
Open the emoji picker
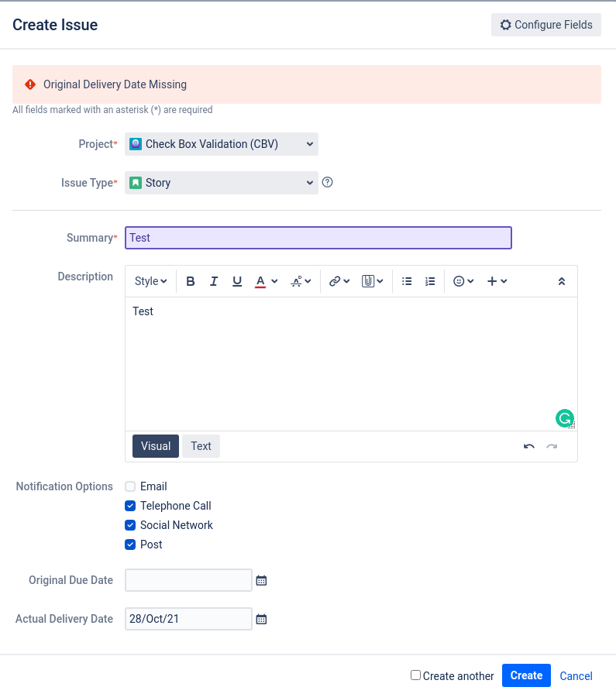pos(463,281)
